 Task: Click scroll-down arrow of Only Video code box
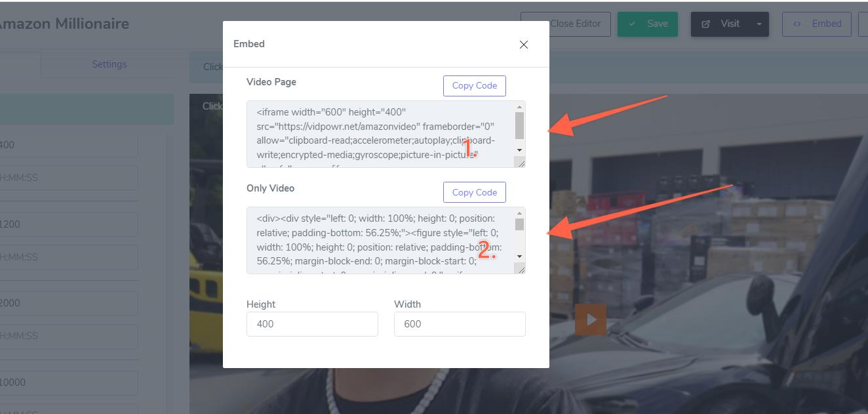point(519,257)
